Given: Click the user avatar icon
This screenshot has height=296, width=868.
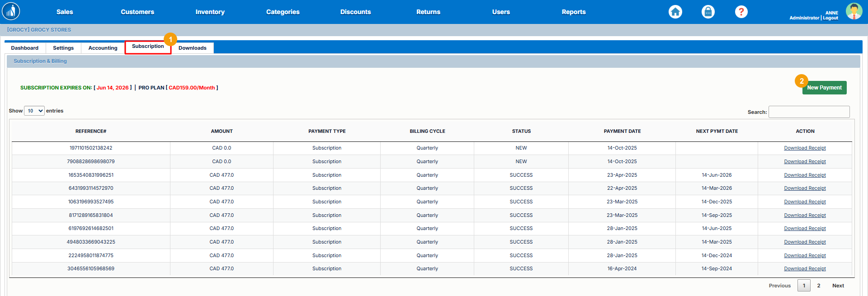Looking at the screenshot, I should [x=854, y=11].
